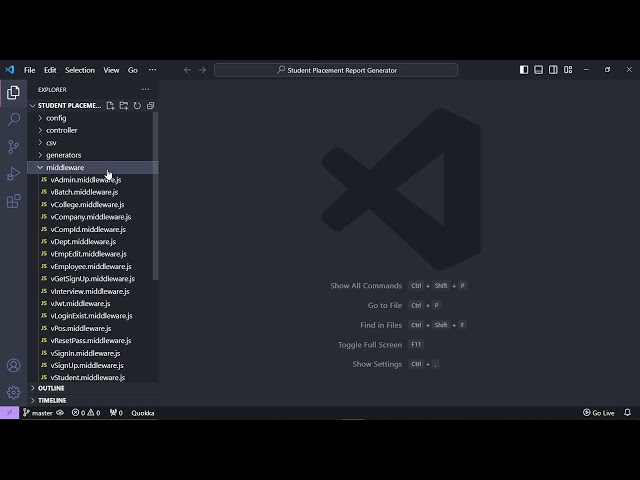Expand the OUTLINE section
Viewport: 640px width, 480px height.
click(x=93, y=388)
